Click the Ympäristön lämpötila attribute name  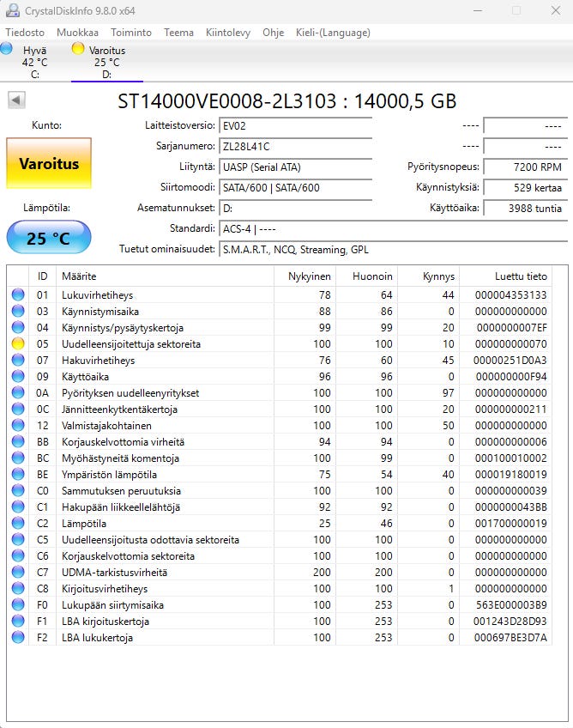pos(109,475)
